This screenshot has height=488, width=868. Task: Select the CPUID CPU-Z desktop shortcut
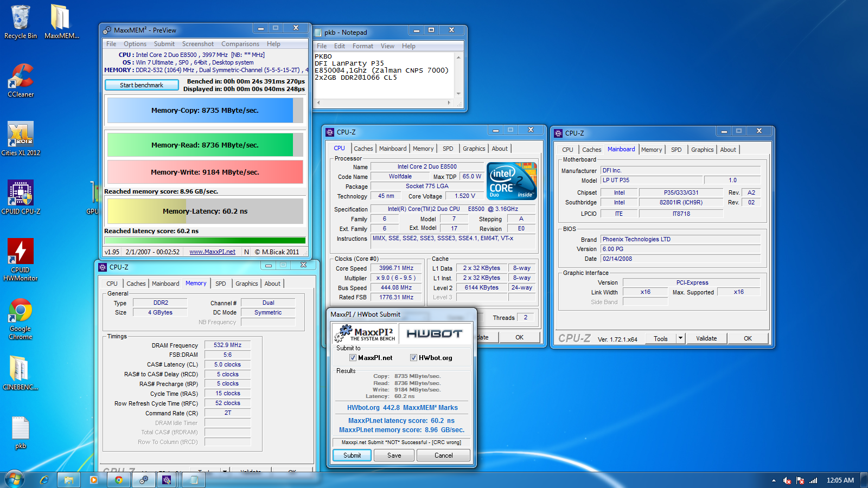[21, 197]
